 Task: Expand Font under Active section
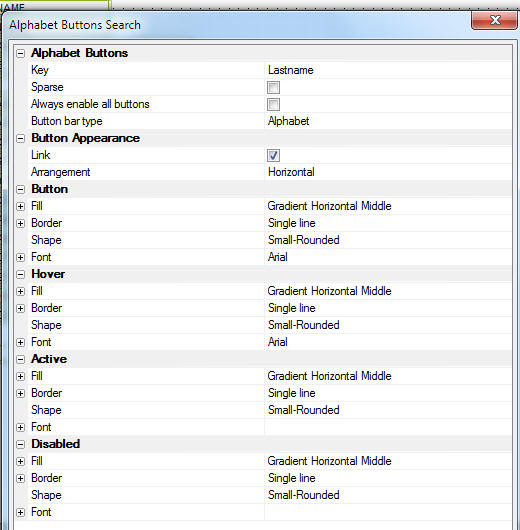coord(21,427)
